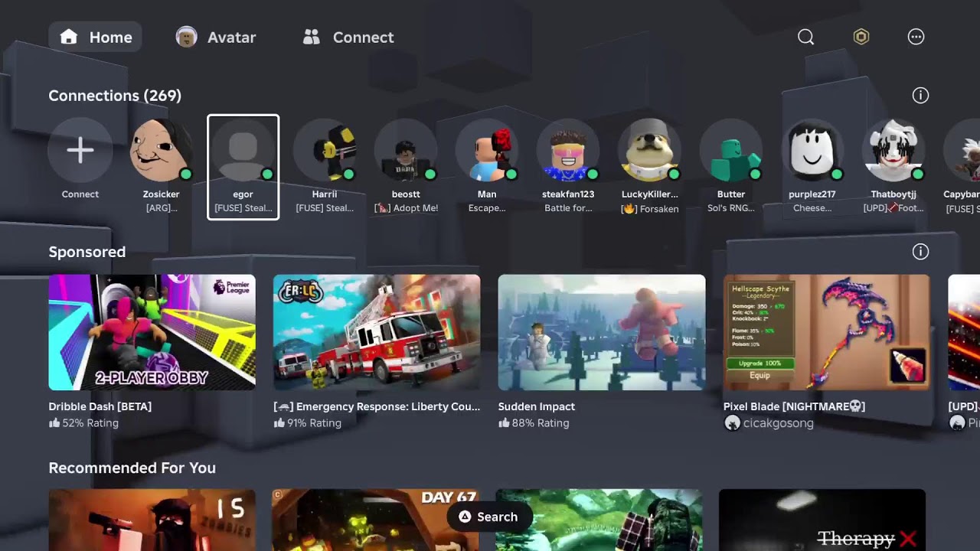This screenshot has height=551, width=980.
Task: Click Emergency Response: Liberty County title
Action: [377, 406]
